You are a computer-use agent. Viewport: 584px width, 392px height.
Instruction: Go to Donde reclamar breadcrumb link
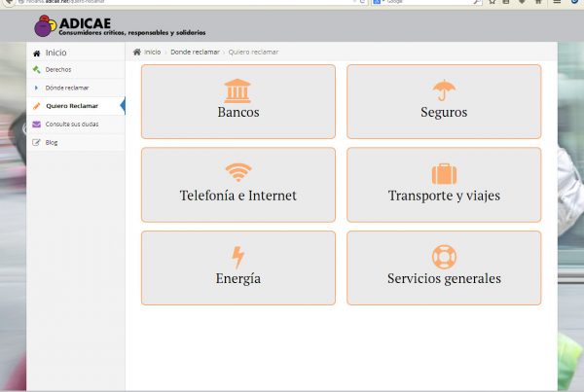195,52
